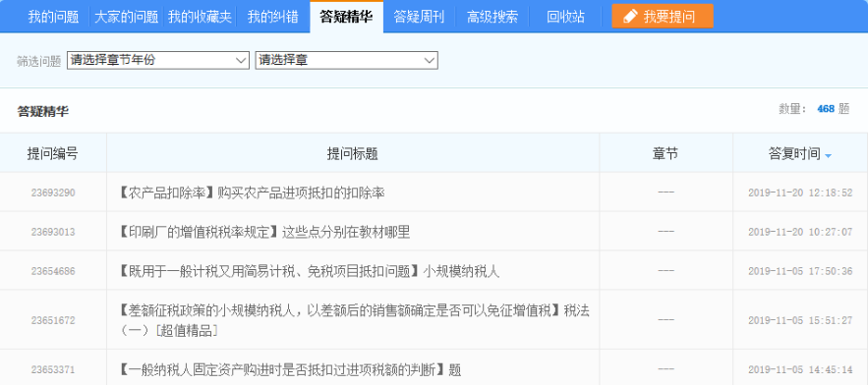Viewport: 868px width, 385px height.
Task: Click pencil icon on 我要提问 button
Action: (x=630, y=16)
